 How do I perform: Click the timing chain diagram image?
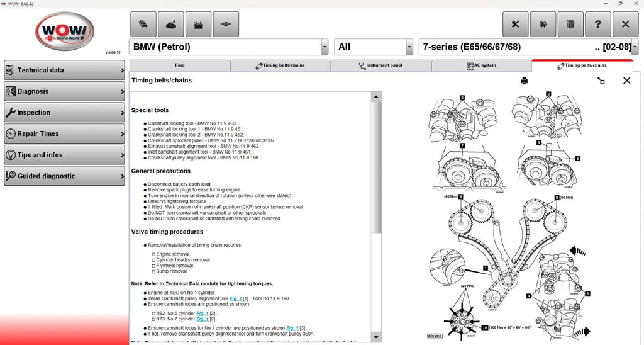(508, 216)
